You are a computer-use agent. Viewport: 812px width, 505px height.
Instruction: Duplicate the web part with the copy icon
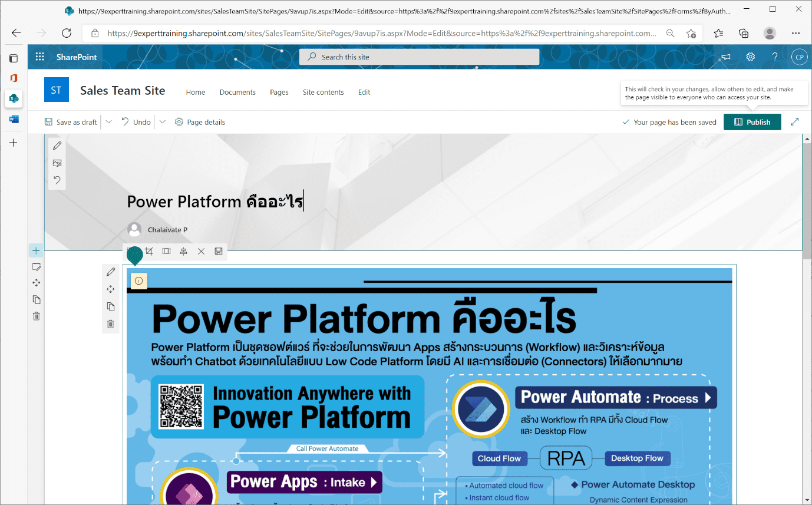click(x=110, y=306)
